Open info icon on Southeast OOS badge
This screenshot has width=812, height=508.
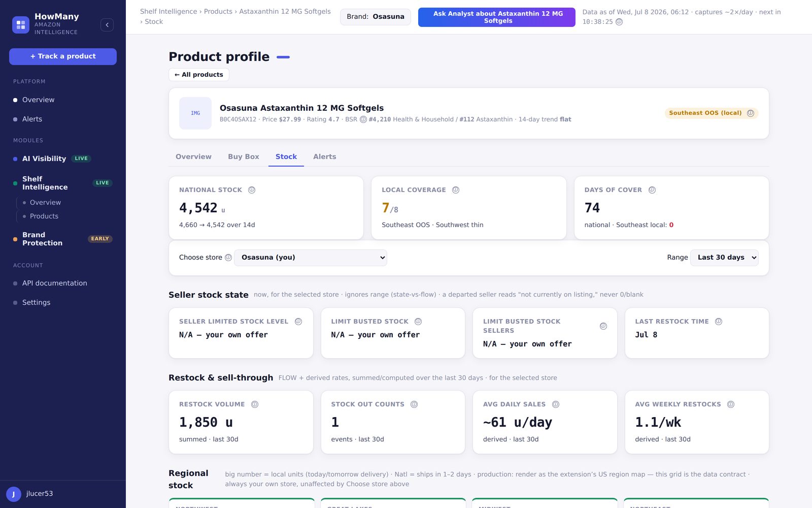point(751,113)
